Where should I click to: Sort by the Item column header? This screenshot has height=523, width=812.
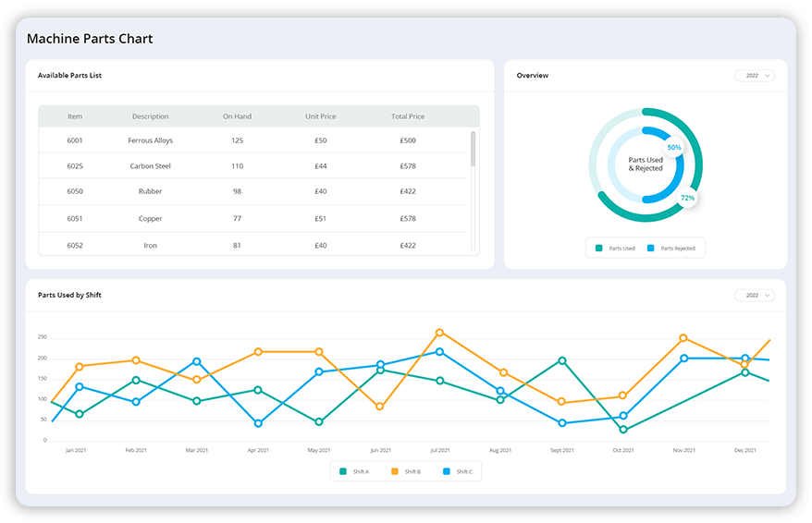coord(75,116)
